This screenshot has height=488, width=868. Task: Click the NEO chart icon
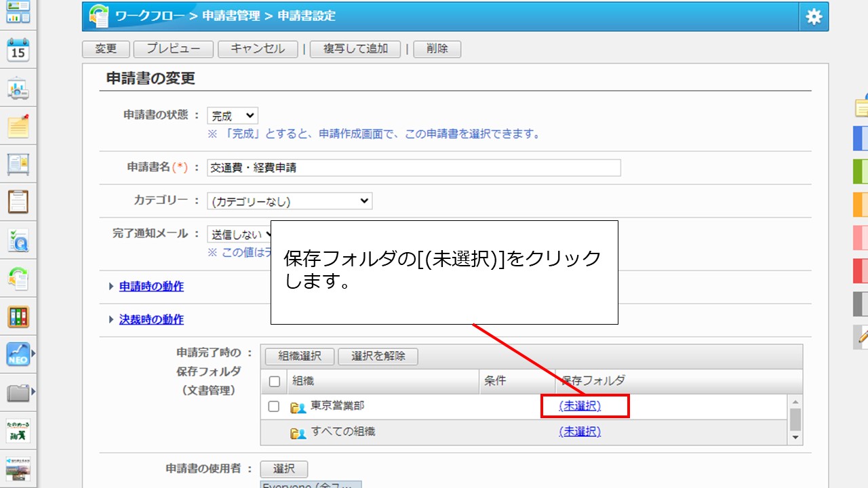[x=18, y=354]
